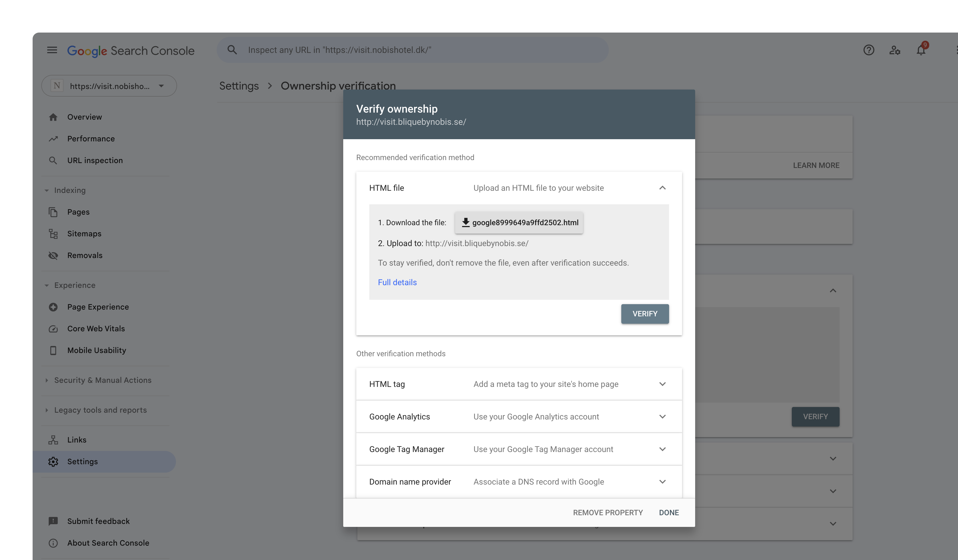Screen dimensions: 958x560
Task: Open the notifications bell
Action: pyautogui.click(x=921, y=50)
